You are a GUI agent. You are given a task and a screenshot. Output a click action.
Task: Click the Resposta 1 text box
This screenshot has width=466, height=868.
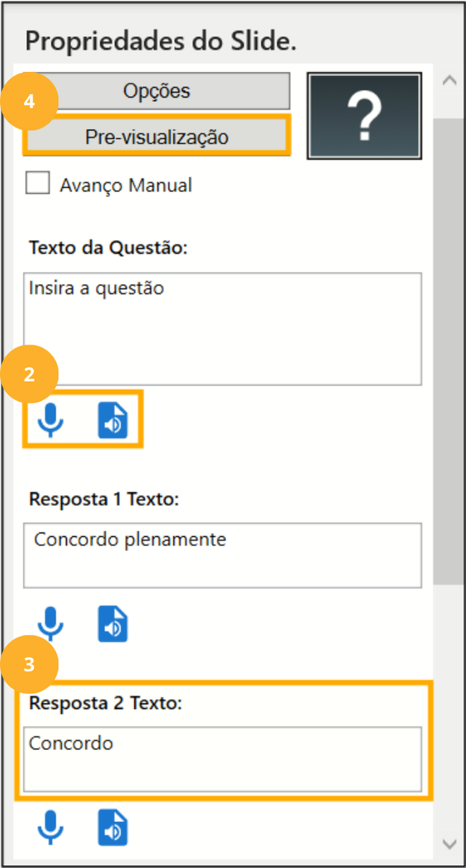pyautogui.click(x=222, y=555)
